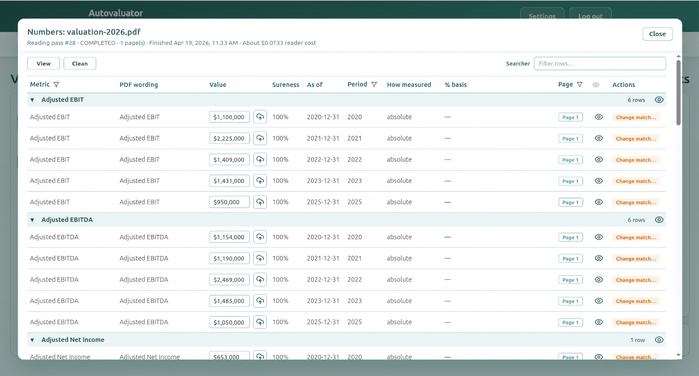Image resolution: width=699 pixels, height=376 pixels.
Task: Click the % basis column header
Action: point(455,84)
